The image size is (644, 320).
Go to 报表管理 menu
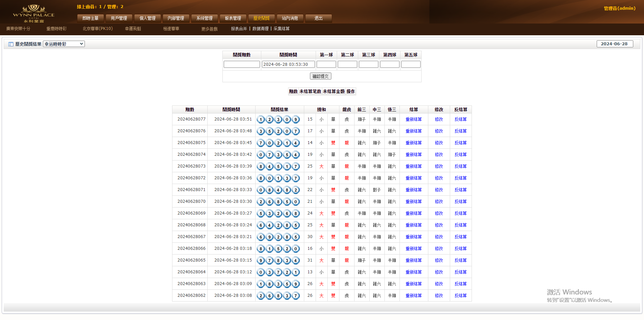click(233, 18)
